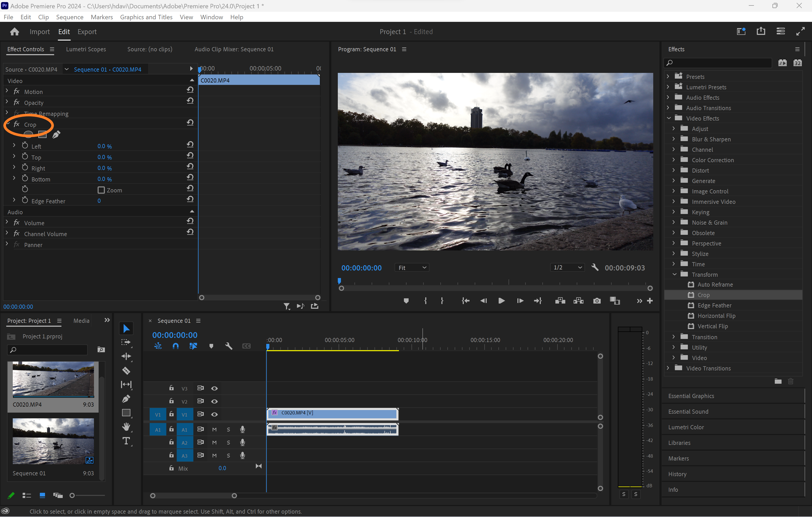Select the Slip tool
The height and width of the screenshot is (517, 812).
point(126,384)
